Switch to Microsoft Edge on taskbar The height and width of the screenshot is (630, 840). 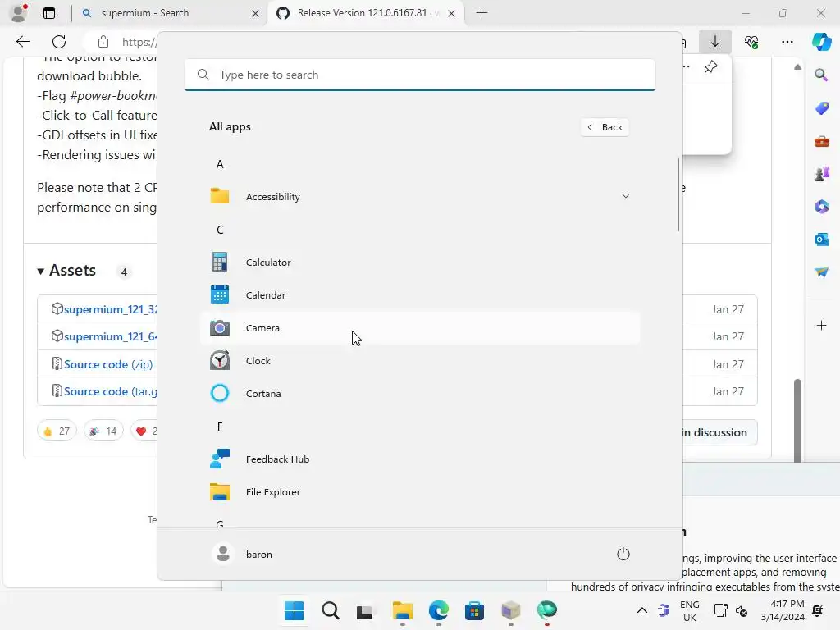click(x=439, y=610)
